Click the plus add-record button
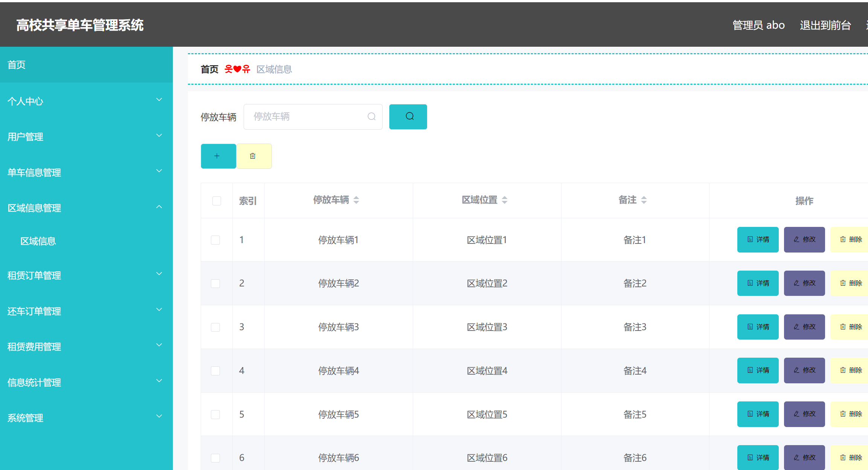Viewport: 868px width, 470px height. pos(218,156)
